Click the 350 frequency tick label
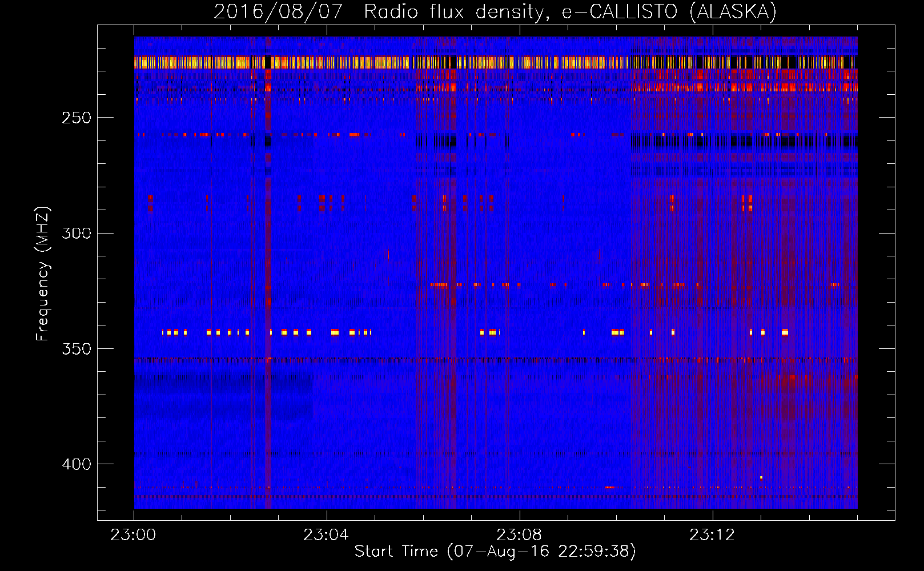The width and height of the screenshot is (924, 571). click(77, 349)
